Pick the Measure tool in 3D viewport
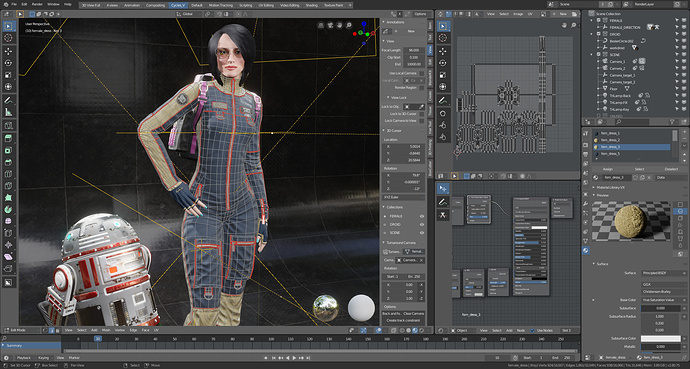The height and width of the screenshot is (369, 690). 8,112
